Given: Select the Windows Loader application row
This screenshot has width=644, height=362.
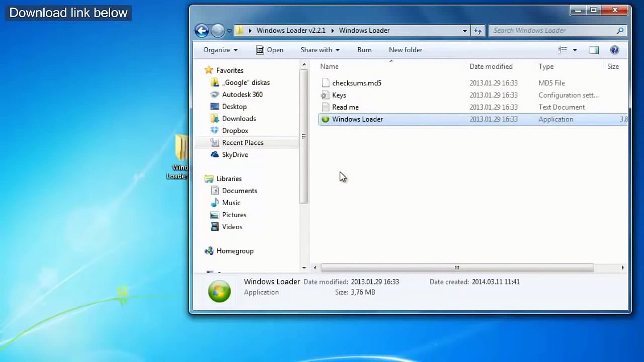Looking at the screenshot, I should 473,119.
